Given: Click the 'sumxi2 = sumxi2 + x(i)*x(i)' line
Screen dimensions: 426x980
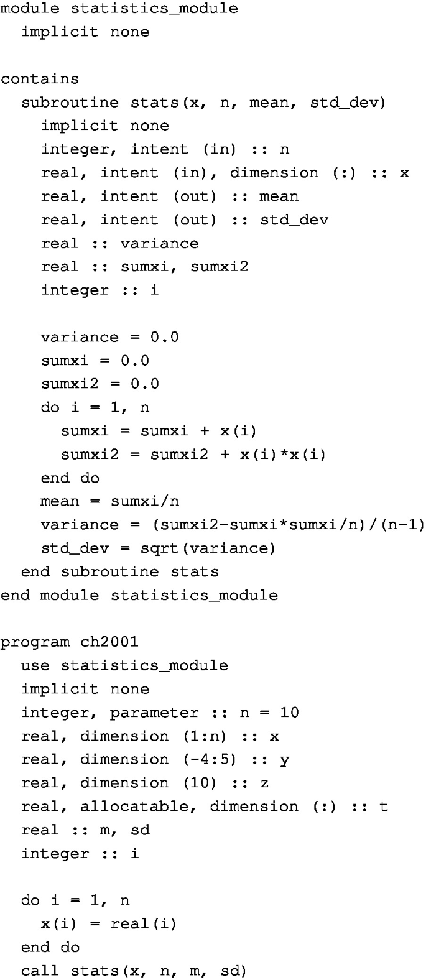Looking at the screenshot, I should [x=193, y=455].
